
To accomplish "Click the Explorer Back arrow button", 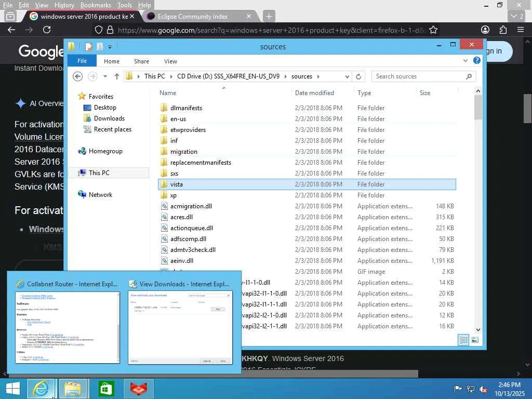I will point(78,76).
